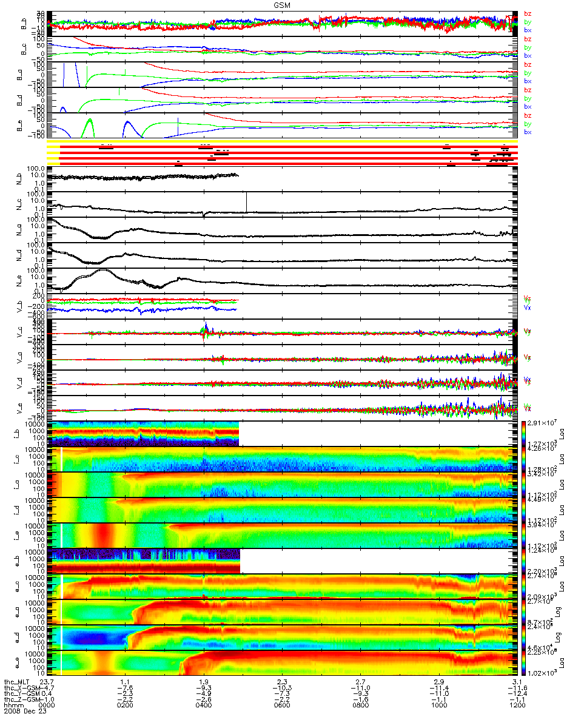This screenshot has height=728, width=564.
Task: Click the bz legend of the B_b panel
Action: [x=528, y=13]
